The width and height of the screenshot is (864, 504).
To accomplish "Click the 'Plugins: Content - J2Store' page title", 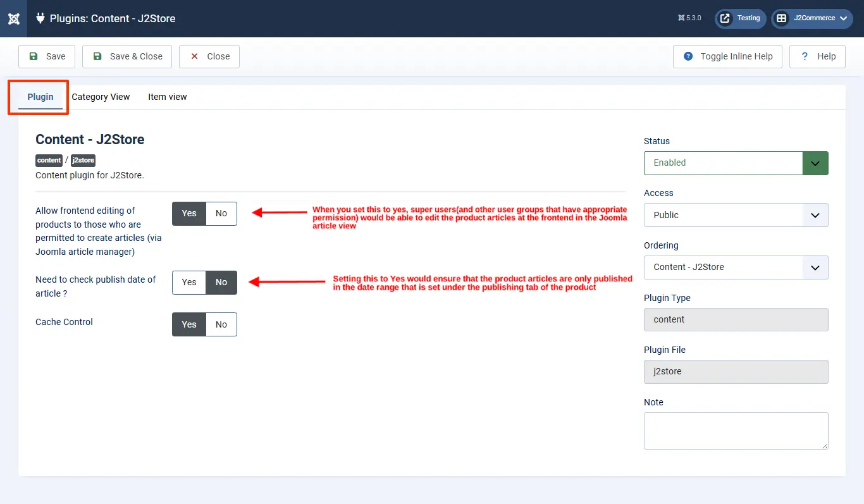I will pyautogui.click(x=113, y=18).
